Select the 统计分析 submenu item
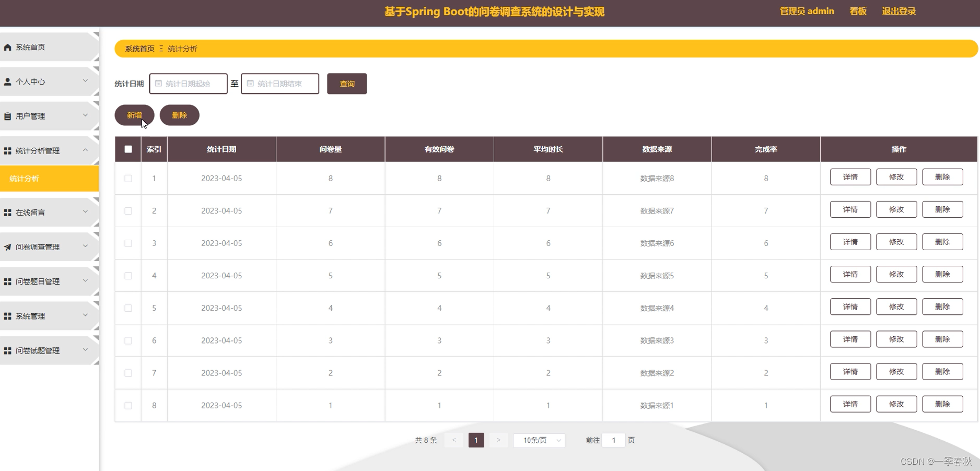The height and width of the screenshot is (471, 980). coord(49,179)
